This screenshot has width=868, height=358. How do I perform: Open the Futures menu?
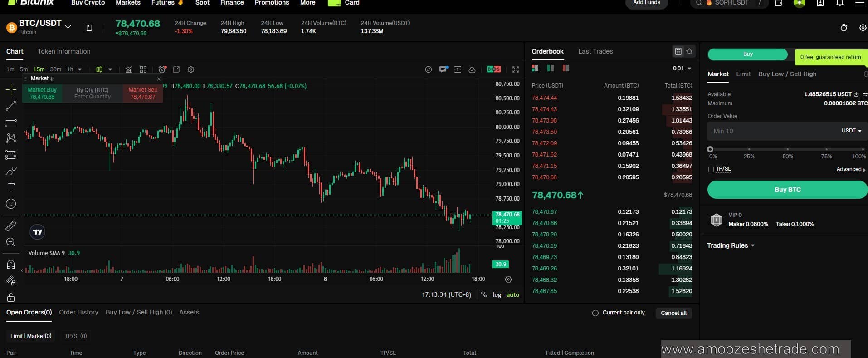[167, 3]
